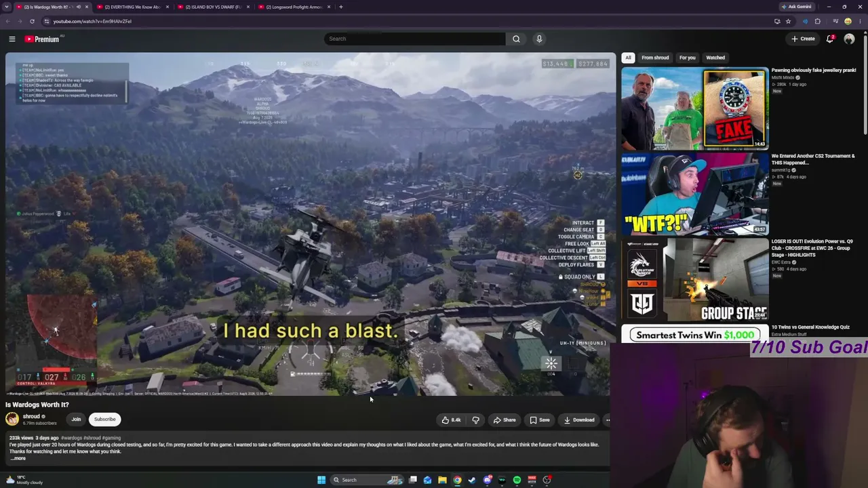The image size is (868, 488).
Task: Open a new browser tab
Action: coord(341,7)
